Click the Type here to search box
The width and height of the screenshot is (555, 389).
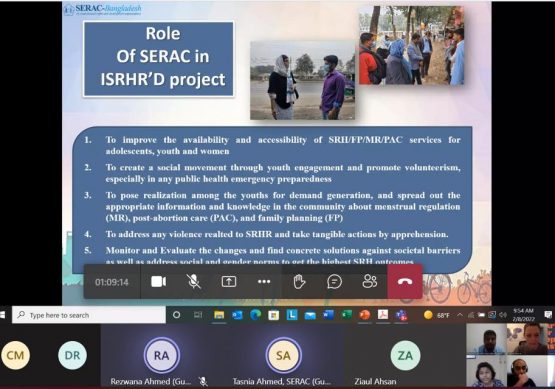(89, 315)
